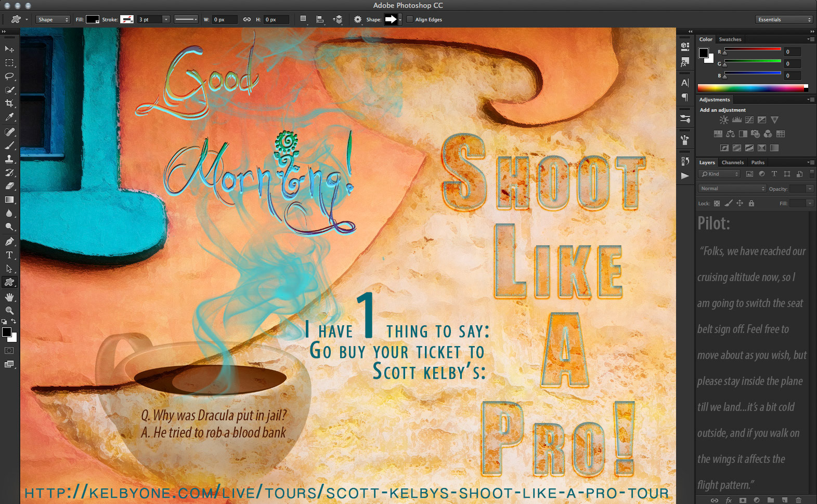Select the Path Selection tool
Image resolution: width=817 pixels, height=504 pixels.
9,269
